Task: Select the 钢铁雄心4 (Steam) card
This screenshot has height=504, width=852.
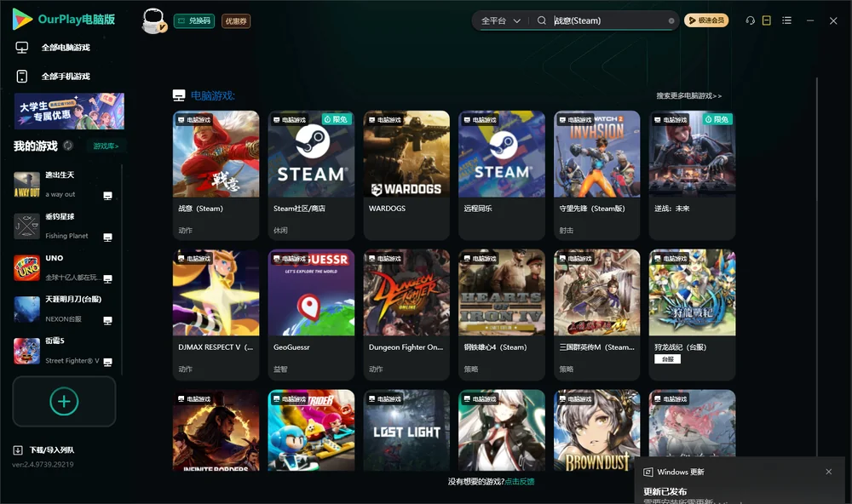Action: click(502, 314)
